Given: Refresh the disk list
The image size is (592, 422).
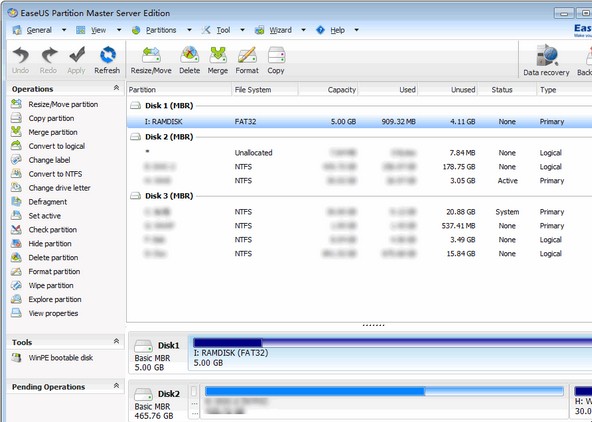Looking at the screenshot, I should [108, 55].
